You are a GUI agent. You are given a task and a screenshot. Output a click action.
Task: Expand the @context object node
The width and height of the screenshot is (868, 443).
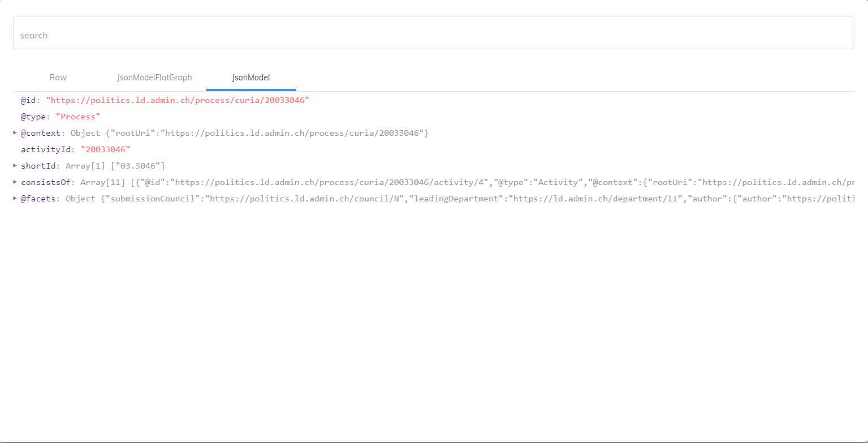pos(15,133)
